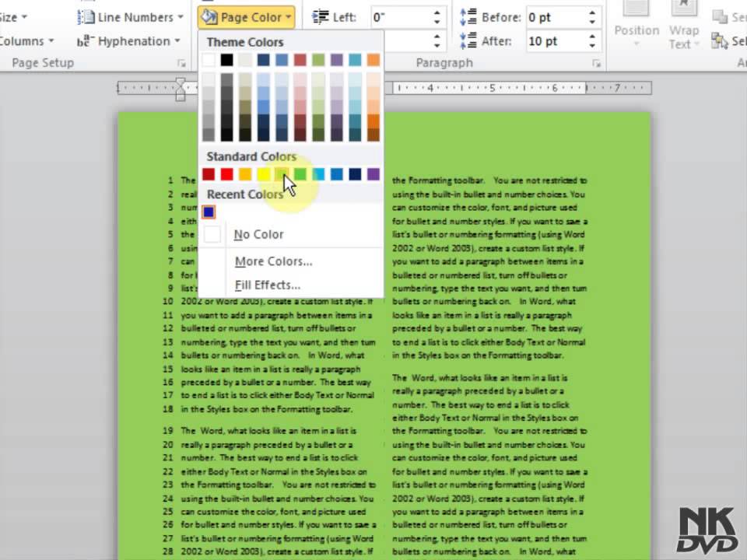
Task: Select green standard color swatch
Action: pos(300,174)
